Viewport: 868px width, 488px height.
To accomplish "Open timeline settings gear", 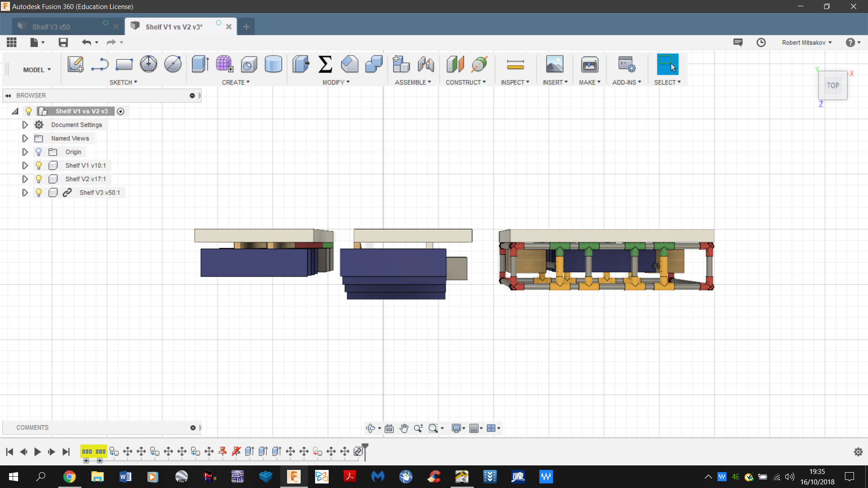I will (858, 451).
